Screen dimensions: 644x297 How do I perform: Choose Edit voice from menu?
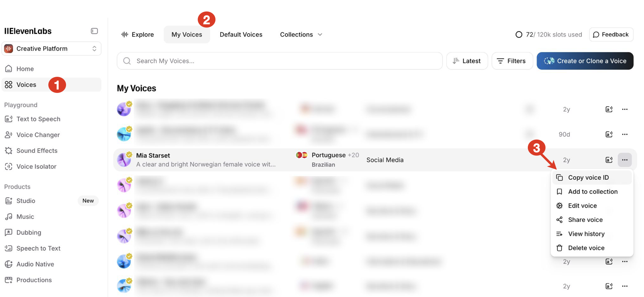(x=592, y=206)
